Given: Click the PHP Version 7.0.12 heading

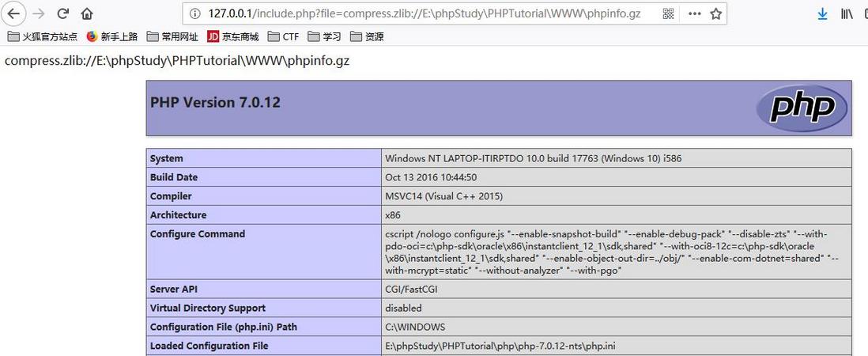Looking at the screenshot, I should [x=215, y=103].
